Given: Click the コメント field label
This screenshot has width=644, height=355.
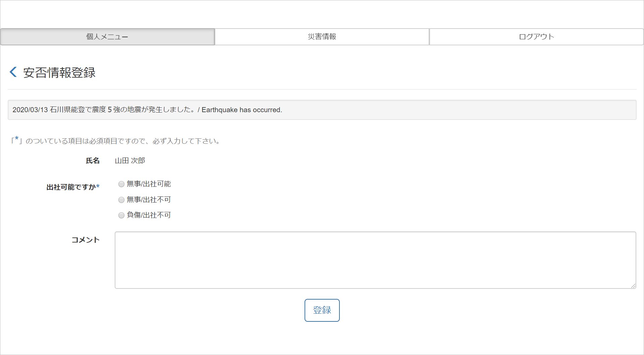Looking at the screenshot, I should (86, 240).
